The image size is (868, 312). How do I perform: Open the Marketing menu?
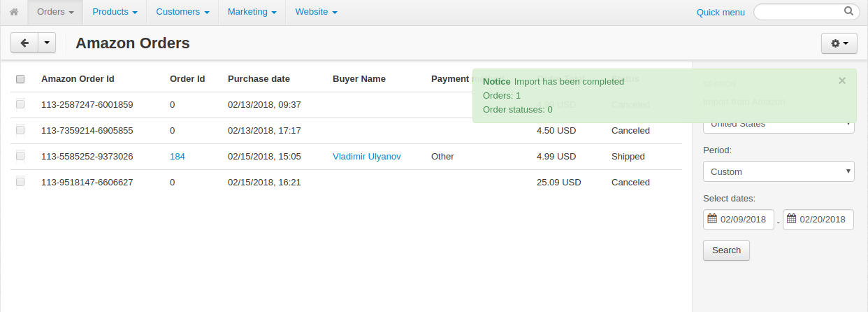pyautogui.click(x=252, y=12)
